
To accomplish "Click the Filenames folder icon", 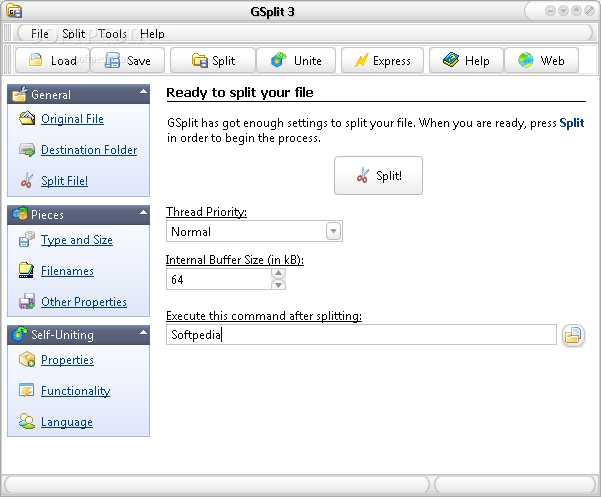I will click(x=26, y=271).
